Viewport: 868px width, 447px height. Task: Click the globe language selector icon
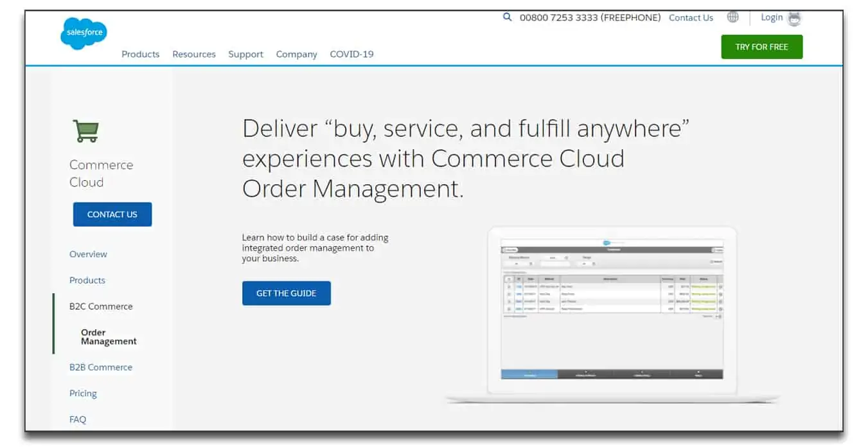(x=732, y=17)
